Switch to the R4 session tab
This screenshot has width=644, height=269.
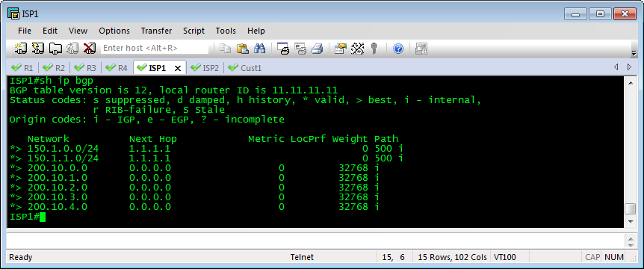117,68
